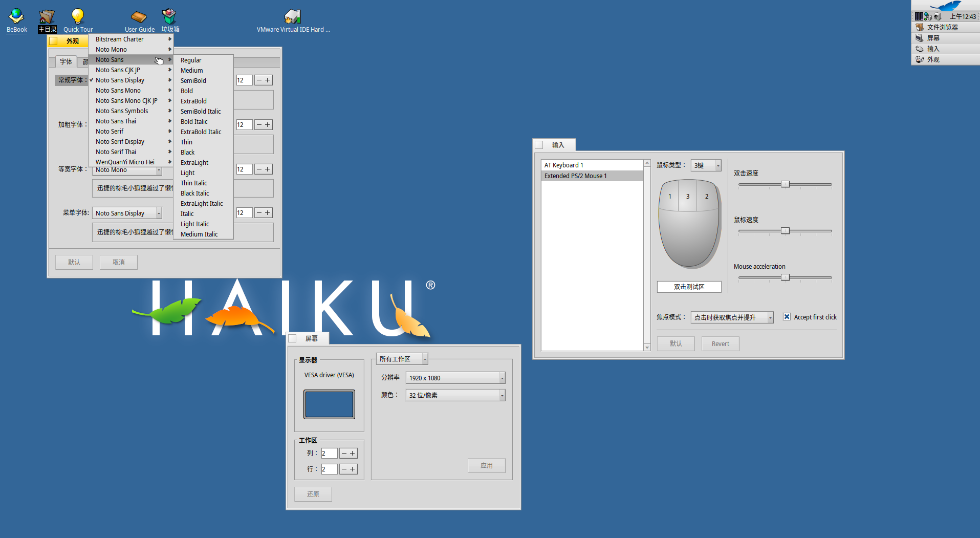Click the speaker icon in the Deskbar tray
This screenshot has height=538, width=980.
pyautogui.click(x=937, y=16)
